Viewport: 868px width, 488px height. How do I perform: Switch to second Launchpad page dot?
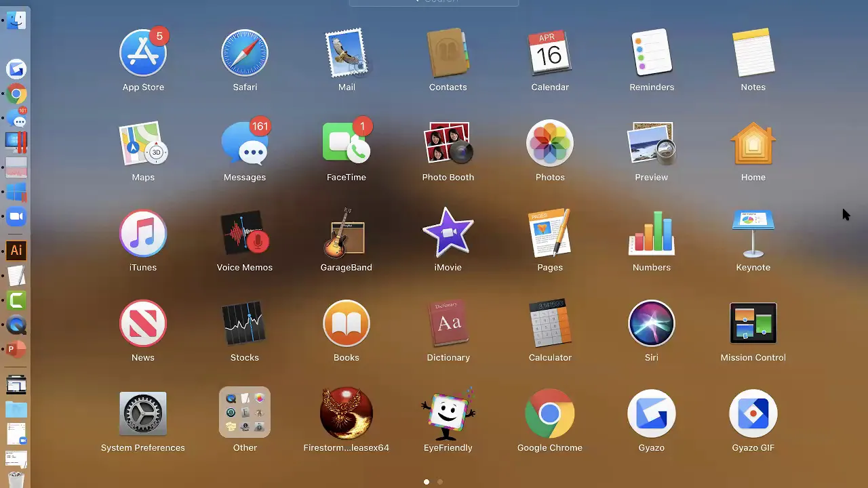(440, 482)
